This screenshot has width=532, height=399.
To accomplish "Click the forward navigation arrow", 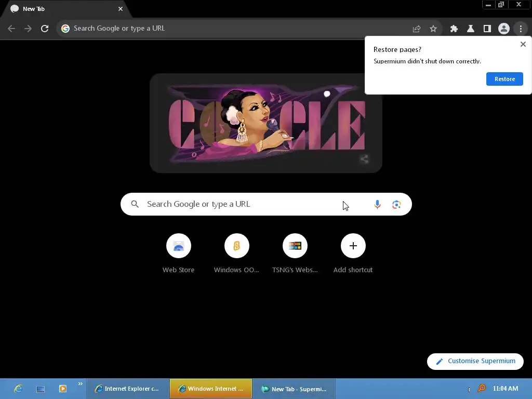I will [28, 29].
